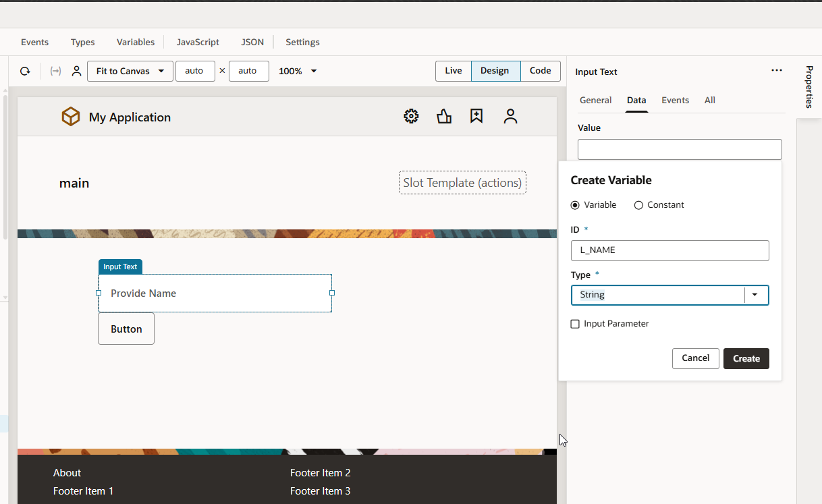Open the Properties overflow menu with three dots

click(x=777, y=70)
